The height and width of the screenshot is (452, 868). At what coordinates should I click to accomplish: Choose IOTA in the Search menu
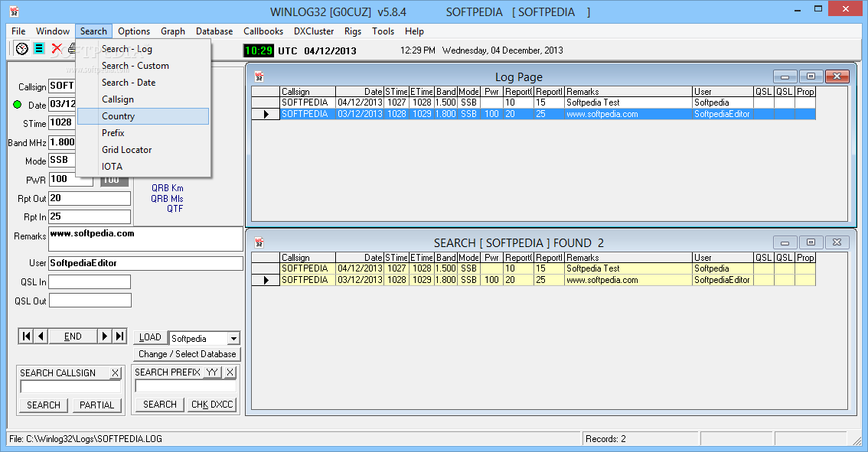(x=143, y=167)
